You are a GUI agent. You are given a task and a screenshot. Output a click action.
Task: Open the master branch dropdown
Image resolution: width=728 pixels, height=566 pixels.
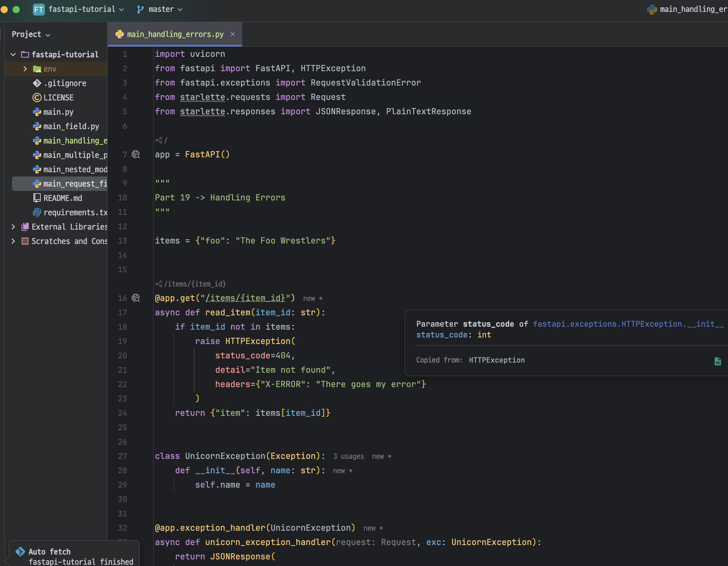(x=180, y=9)
